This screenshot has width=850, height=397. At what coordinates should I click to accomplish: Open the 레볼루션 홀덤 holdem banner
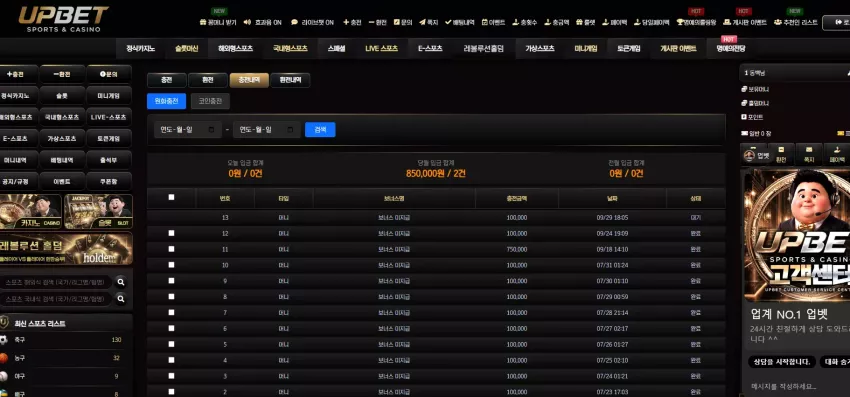[66, 248]
